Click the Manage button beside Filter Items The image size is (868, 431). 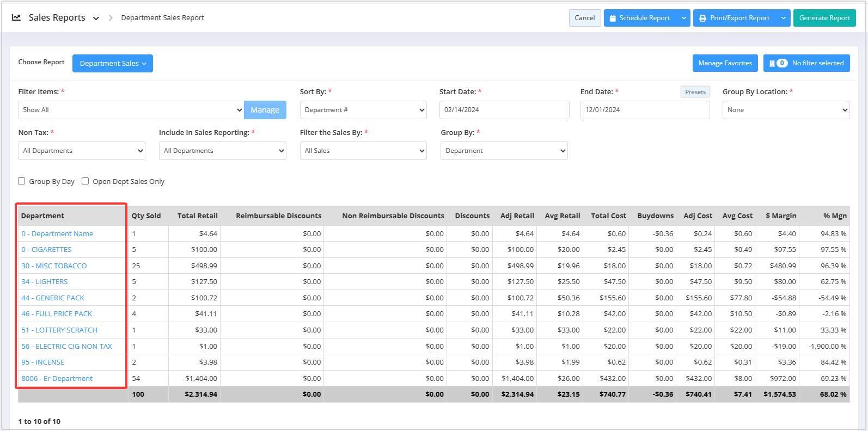tap(265, 110)
